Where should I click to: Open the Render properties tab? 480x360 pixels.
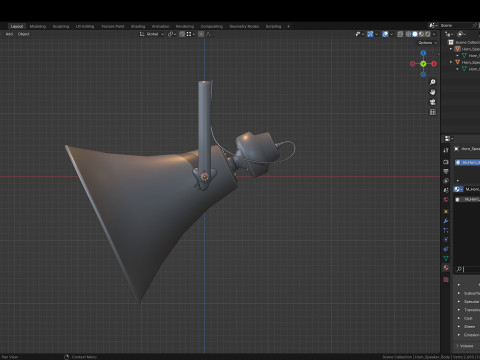pyautogui.click(x=446, y=162)
